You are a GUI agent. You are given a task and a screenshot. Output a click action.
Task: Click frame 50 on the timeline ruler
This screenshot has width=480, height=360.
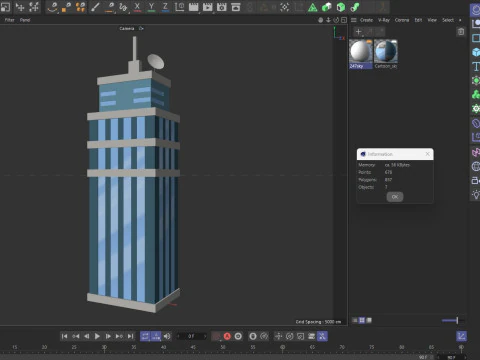[x=223, y=348]
